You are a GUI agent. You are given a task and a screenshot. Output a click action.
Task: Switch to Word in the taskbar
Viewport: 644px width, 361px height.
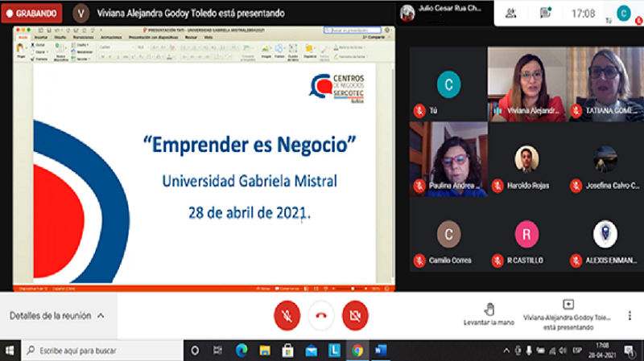(x=381, y=351)
